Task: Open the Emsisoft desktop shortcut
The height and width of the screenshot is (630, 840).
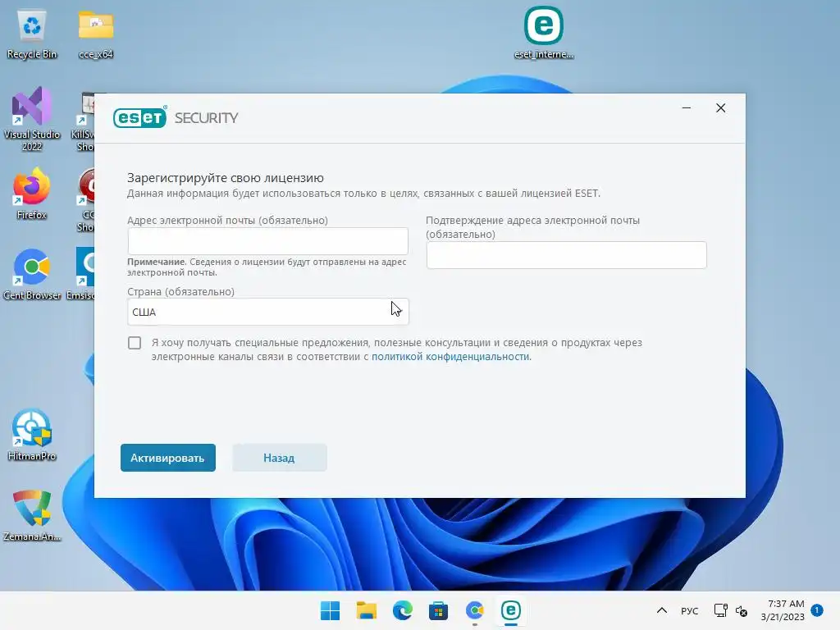Action: 81,274
